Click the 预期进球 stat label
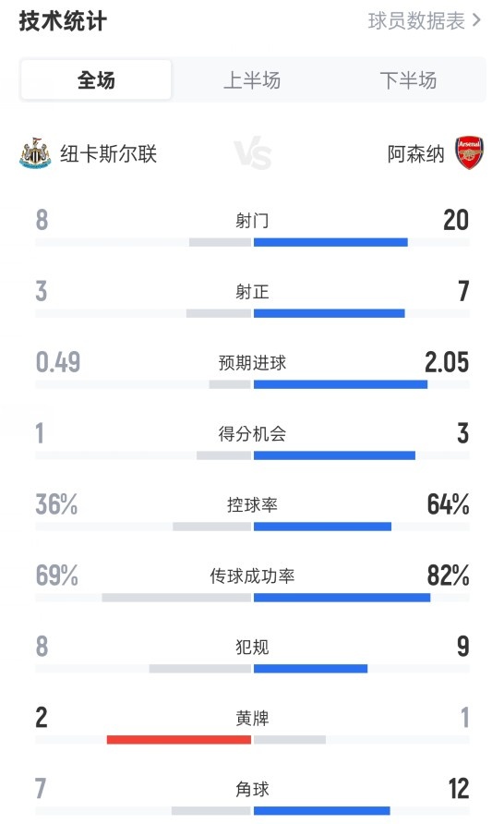The image size is (504, 824). tap(253, 363)
